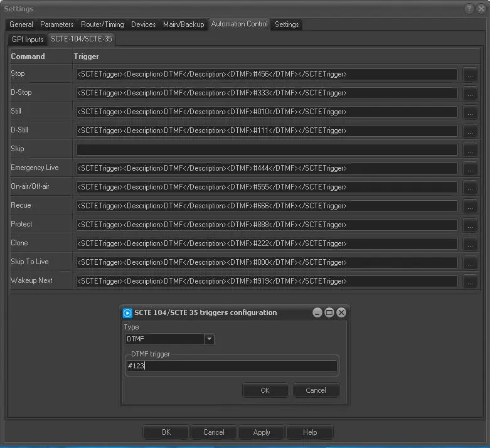Click the ellipsis button for D-Stop trigger
Viewport: 490px width, 448px height.
[470, 93]
